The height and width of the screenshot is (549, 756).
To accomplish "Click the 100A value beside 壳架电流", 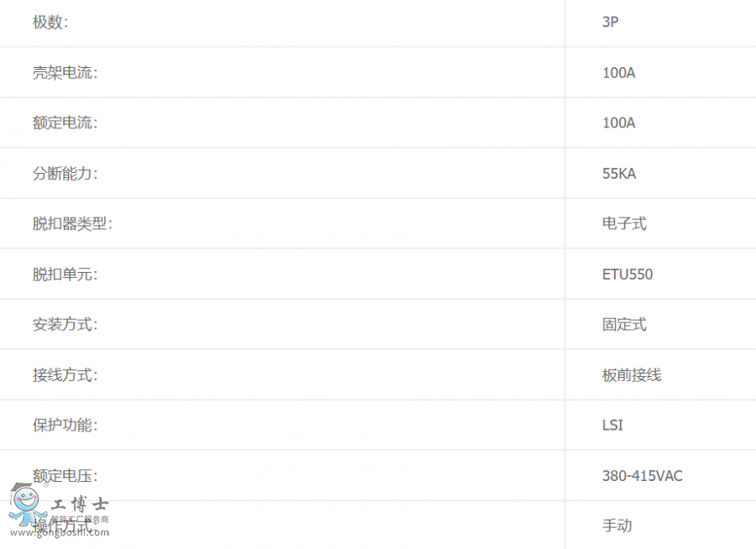I will pos(619,73).
